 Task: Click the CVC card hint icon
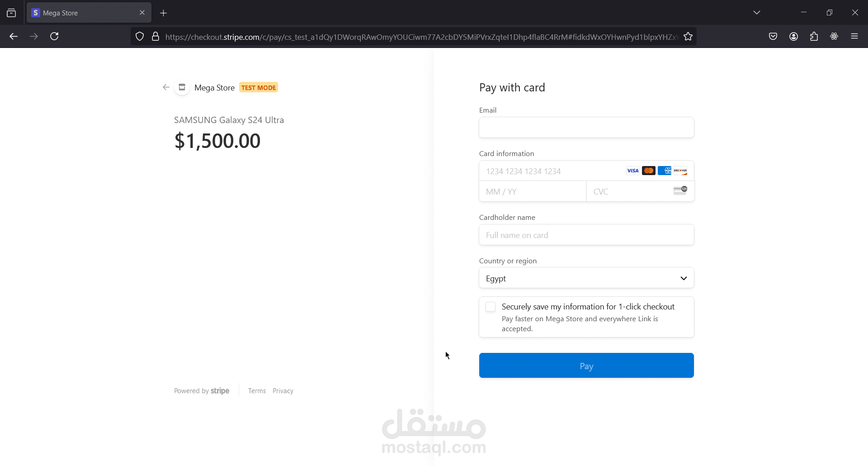tap(680, 191)
